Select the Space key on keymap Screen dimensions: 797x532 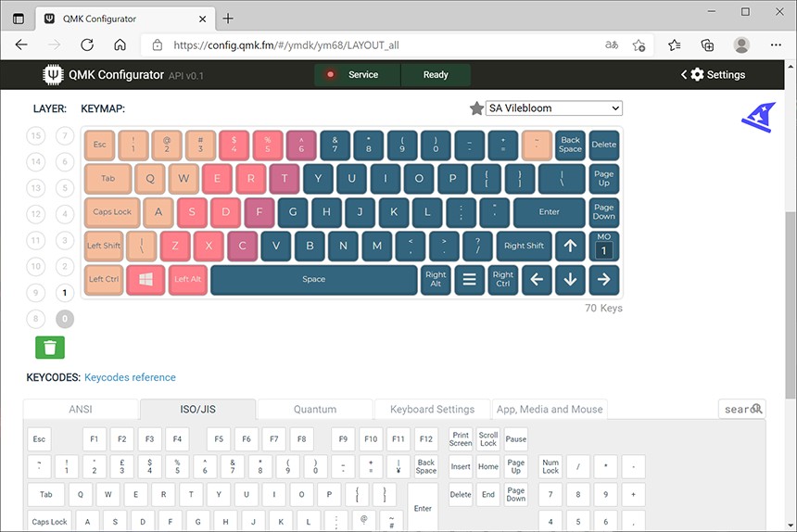click(313, 279)
